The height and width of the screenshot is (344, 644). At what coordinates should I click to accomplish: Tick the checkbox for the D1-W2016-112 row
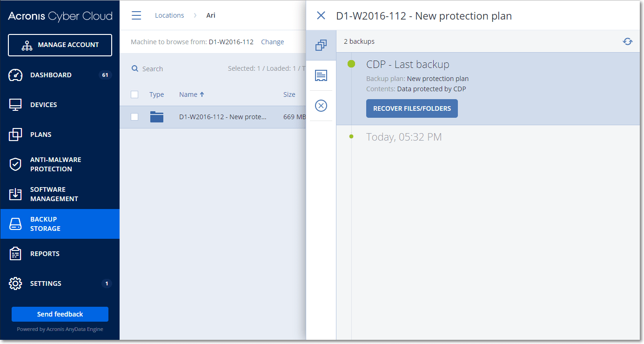134,117
